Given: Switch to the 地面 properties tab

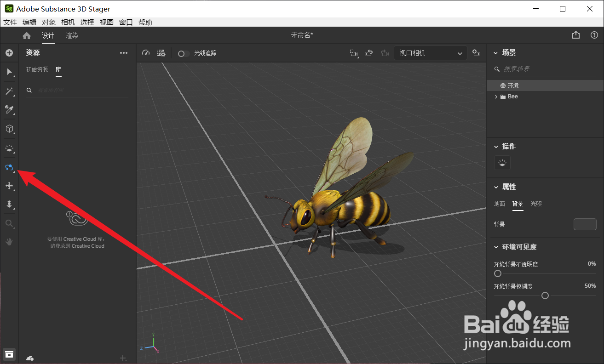Looking at the screenshot, I should point(499,204).
